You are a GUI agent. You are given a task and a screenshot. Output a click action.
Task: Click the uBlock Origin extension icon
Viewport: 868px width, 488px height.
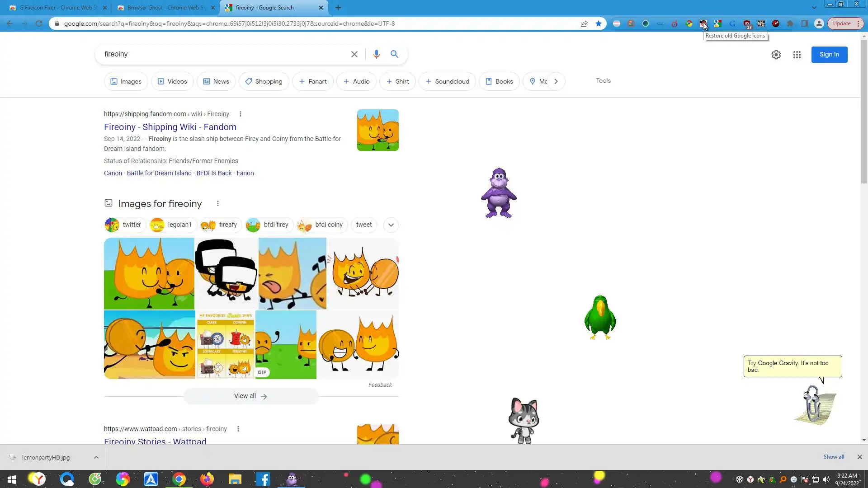(x=747, y=23)
